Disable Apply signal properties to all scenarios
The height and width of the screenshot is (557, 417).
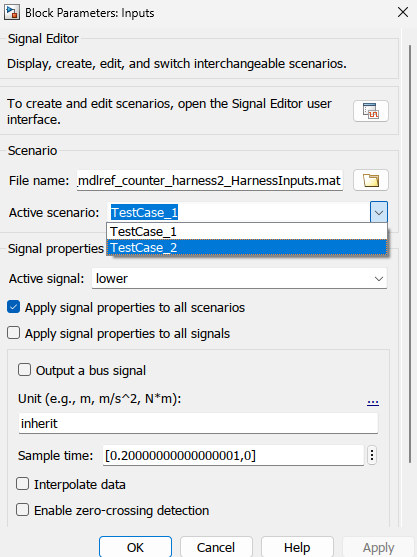pos(13,307)
